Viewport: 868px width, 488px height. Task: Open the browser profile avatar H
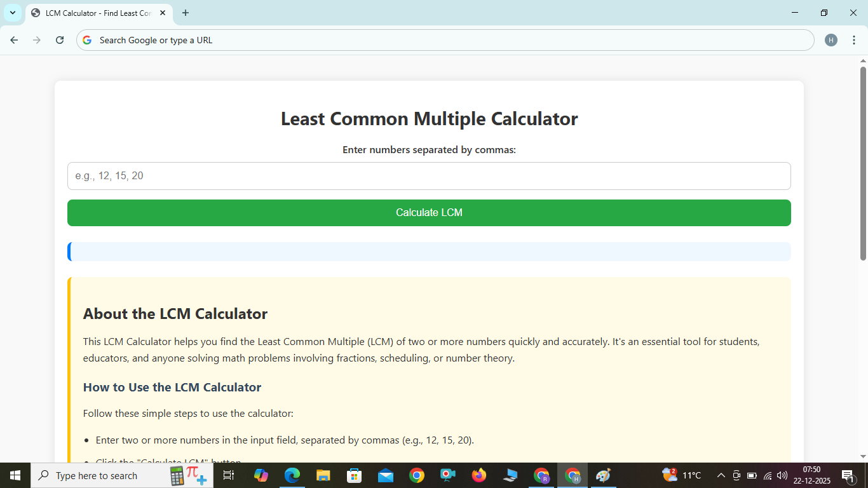point(831,39)
